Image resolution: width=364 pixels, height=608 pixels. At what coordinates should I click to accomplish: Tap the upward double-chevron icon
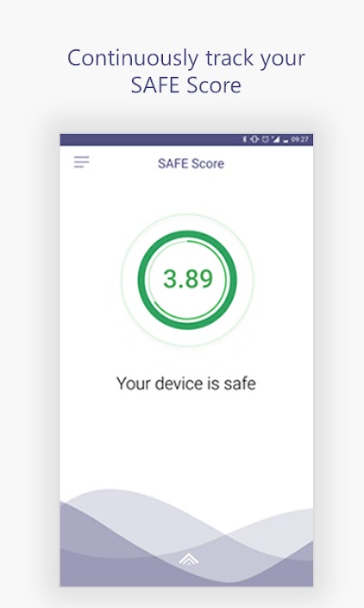click(189, 559)
